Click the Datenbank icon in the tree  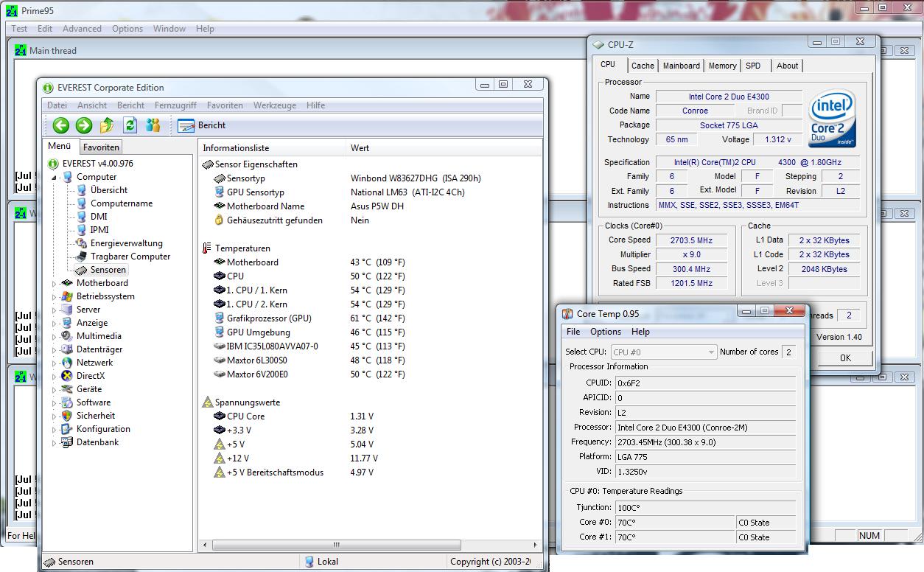tap(68, 442)
